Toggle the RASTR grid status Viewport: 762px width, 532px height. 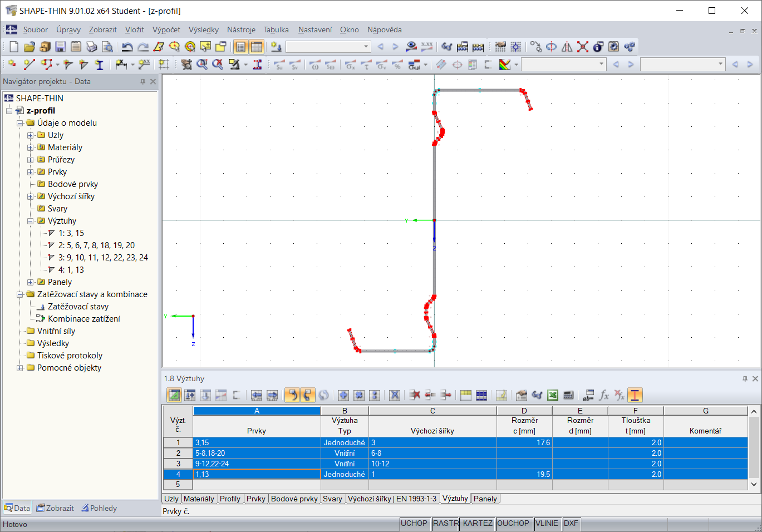[x=446, y=524]
